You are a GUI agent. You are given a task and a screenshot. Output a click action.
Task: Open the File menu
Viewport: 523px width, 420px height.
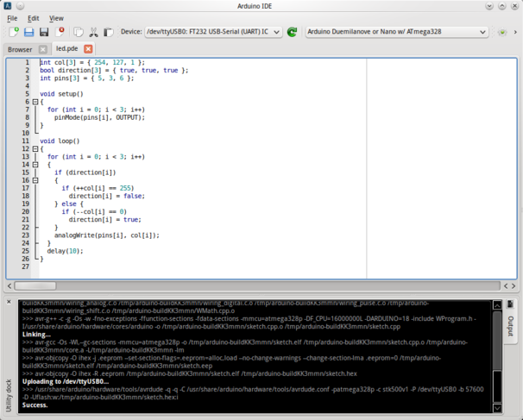(x=12, y=18)
